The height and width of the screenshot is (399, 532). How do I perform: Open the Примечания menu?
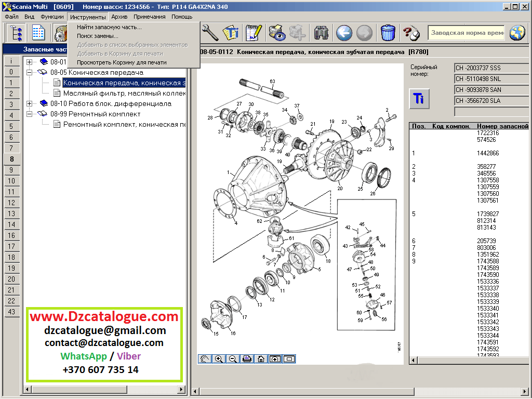pos(149,17)
